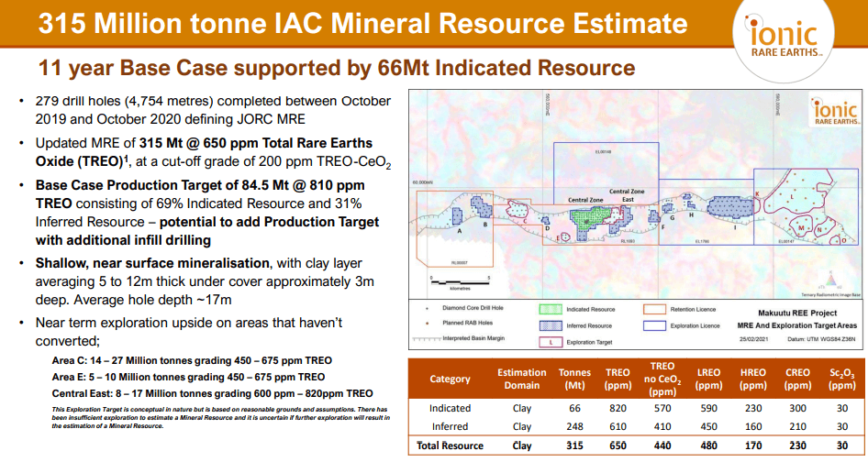Click the green Indicated Resource area in Central Zone
868x462 pixels.
tap(590, 217)
